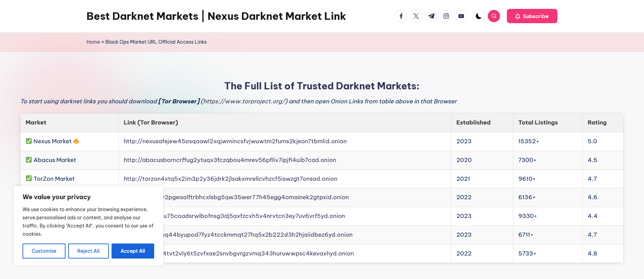Click Accept All in cookie banner
The width and height of the screenshot is (644, 279).
[133, 251]
